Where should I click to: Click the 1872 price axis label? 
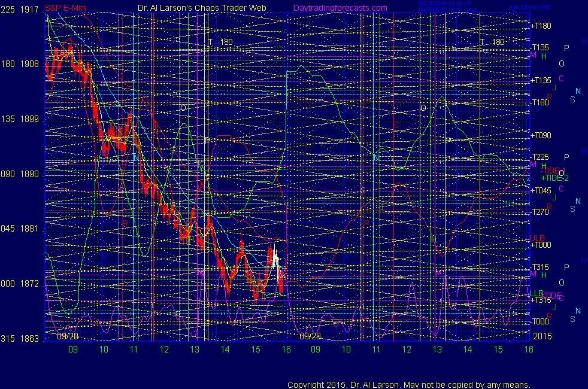point(29,284)
